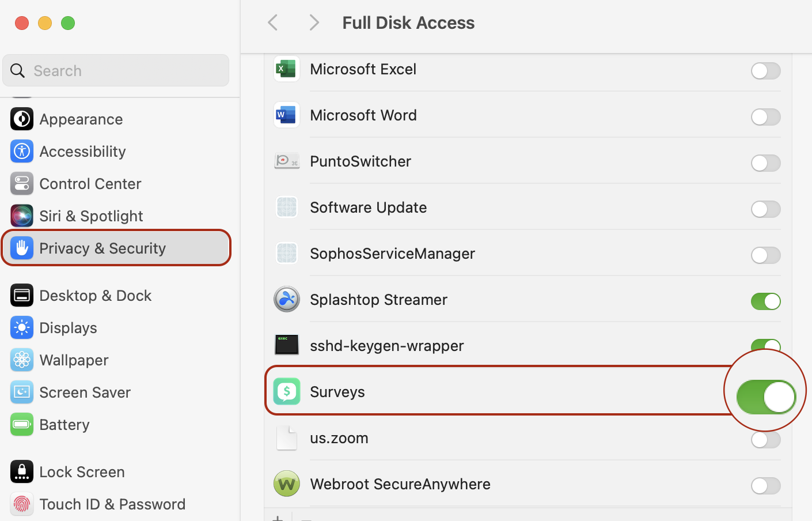Select the Splashtop Streamer row label
The image size is (812, 521).
(x=378, y=300)
